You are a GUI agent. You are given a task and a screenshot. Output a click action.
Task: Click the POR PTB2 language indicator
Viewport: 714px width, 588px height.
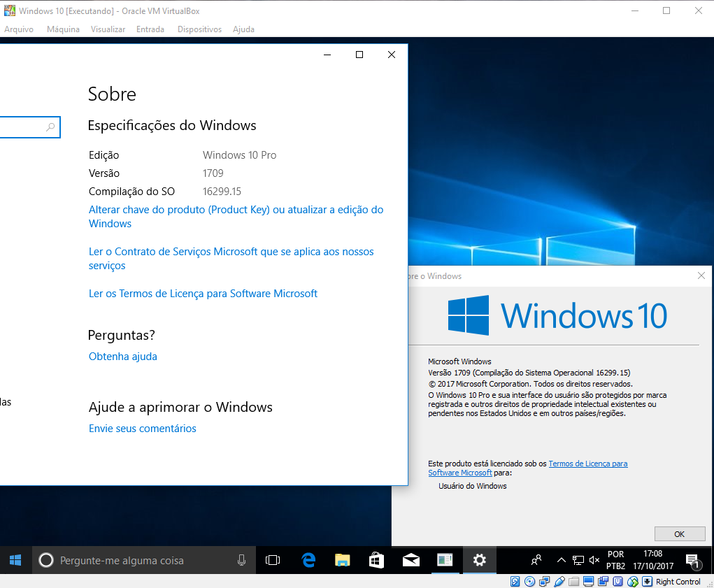click(615, 560)
